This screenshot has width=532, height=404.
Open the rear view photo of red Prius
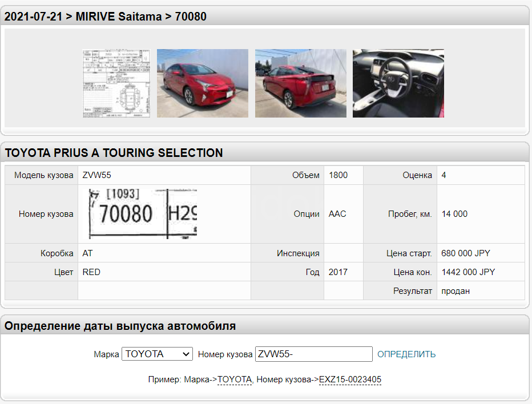click(x=300, y=83)
